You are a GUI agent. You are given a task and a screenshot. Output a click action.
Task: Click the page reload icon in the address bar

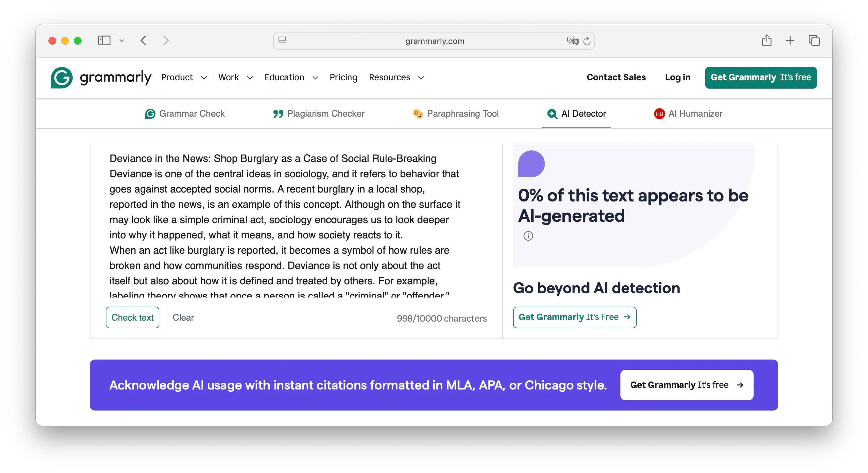click(x=587, y=41)
